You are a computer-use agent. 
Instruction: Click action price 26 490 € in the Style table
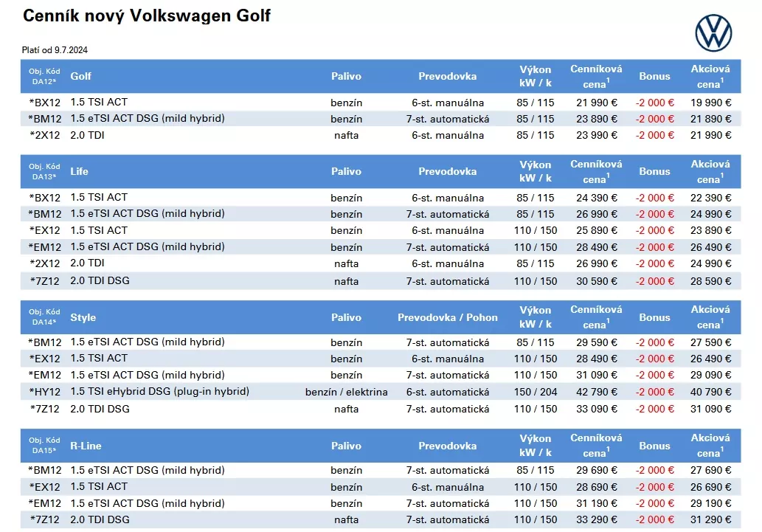[710, 359]
